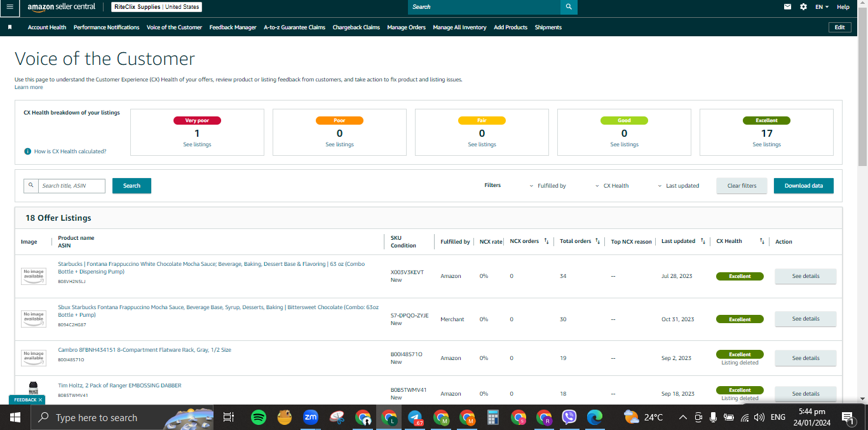The width and height of the screenshot is (868, 430).
Task: Open A-to-z Guarantee Claims in the nav bar
Action: (x=294, y=27)
